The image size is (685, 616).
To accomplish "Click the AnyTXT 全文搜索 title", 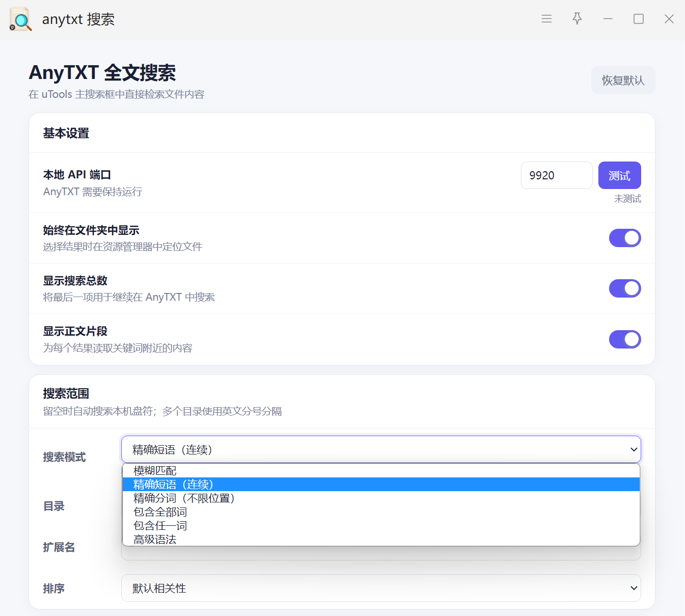I will tap(102, 73).
